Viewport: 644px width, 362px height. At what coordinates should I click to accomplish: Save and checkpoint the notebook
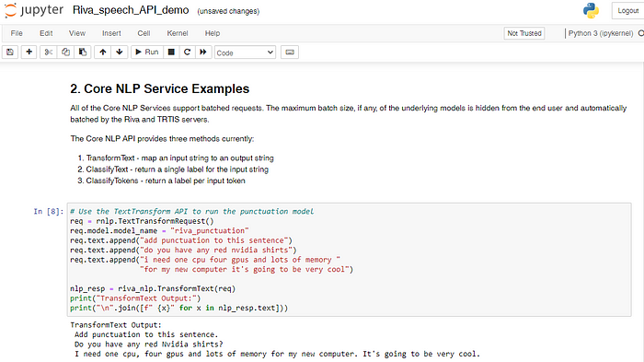pyautogui.click(x=10, y=53)
